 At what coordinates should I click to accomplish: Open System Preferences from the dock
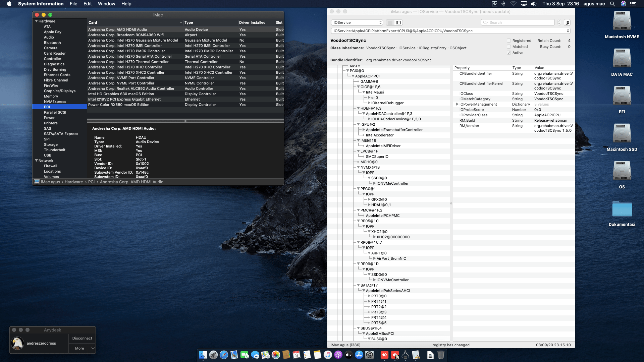click(x=369, y=355)
